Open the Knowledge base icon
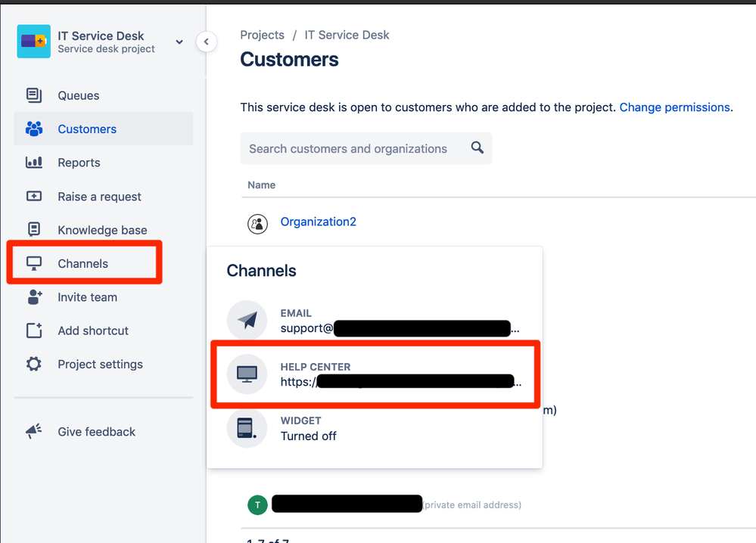Screen dimensions: 756x543 tap(33, 229)
